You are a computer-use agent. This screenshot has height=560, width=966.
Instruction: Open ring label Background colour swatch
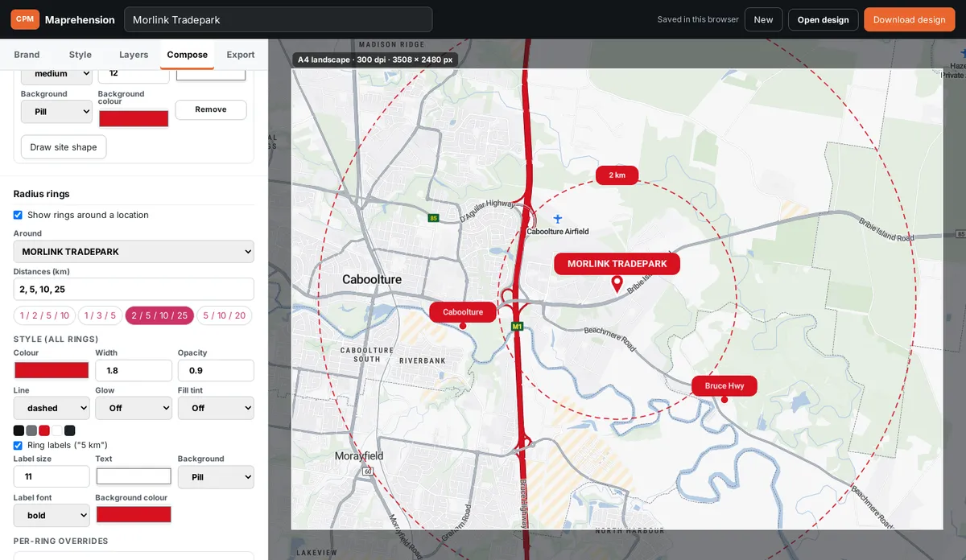[134, 514]
